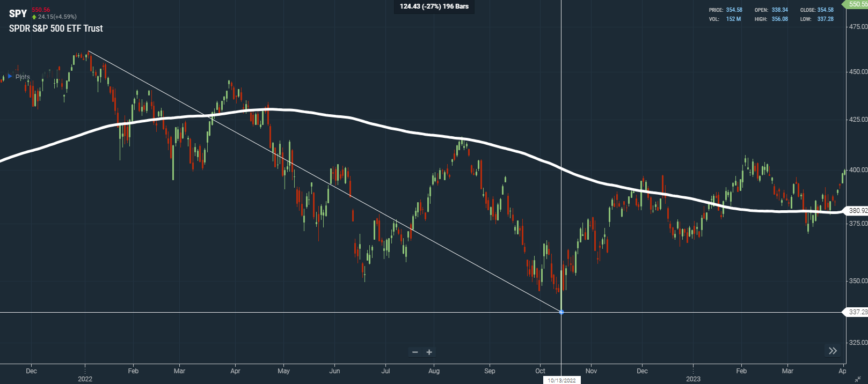
Task: Click the green 550.56 last price tag
Action: pos(857,4)
